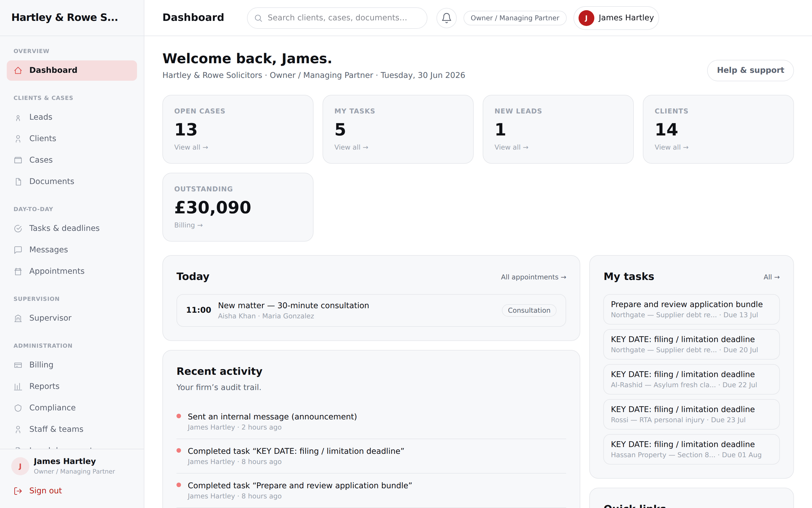812x508 pixels.
Task: Follow the Billing link under Outstanding
Action: click(188, 225)
